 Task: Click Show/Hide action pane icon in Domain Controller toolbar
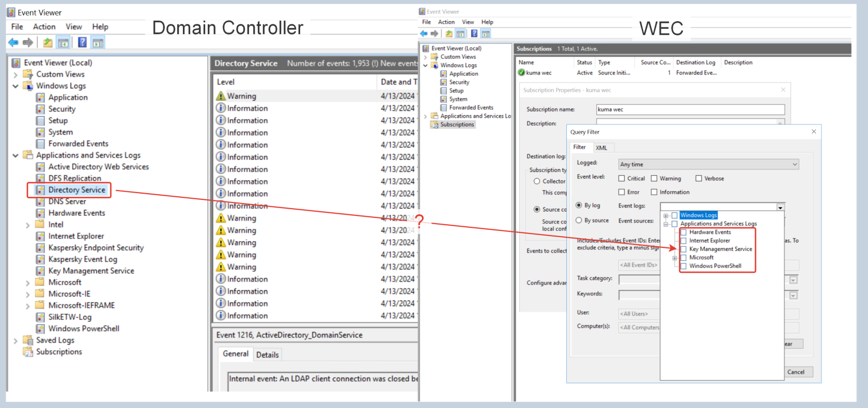[98, 42]
